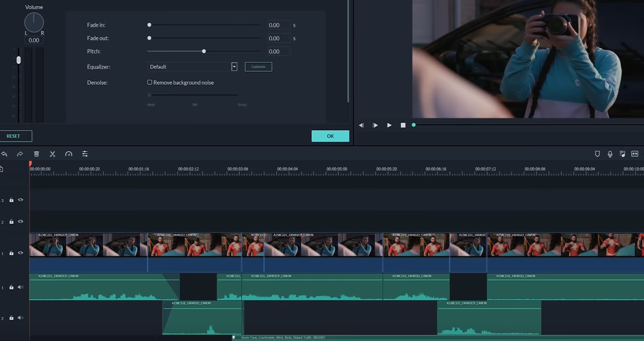
Task: Enable Remove background noise checkbox
Action: click(150, 82)
